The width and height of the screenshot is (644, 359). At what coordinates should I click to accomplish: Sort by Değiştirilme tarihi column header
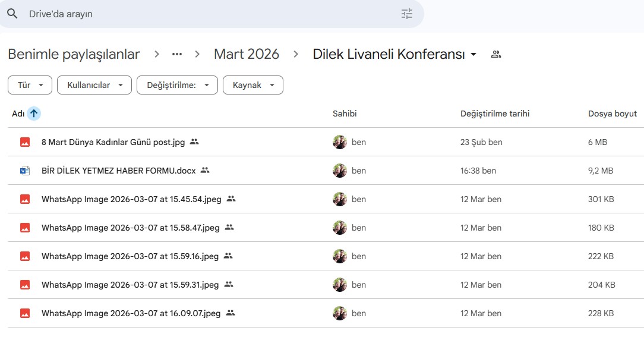(x=494, y=114)
